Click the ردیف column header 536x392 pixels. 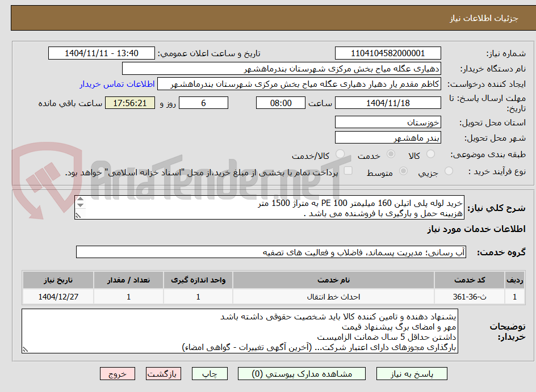515,280
